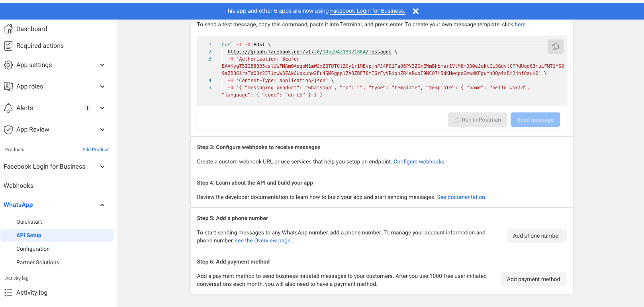Click the Activity log list icon
The width and height of the screenshot is (644, 307).
pos(8,293)
